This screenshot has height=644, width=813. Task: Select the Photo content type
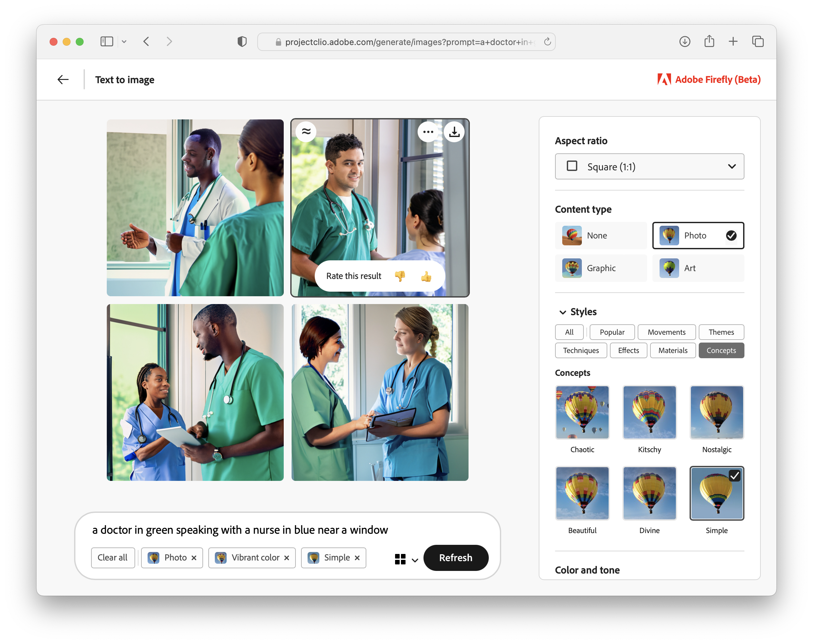coord(697,235)
